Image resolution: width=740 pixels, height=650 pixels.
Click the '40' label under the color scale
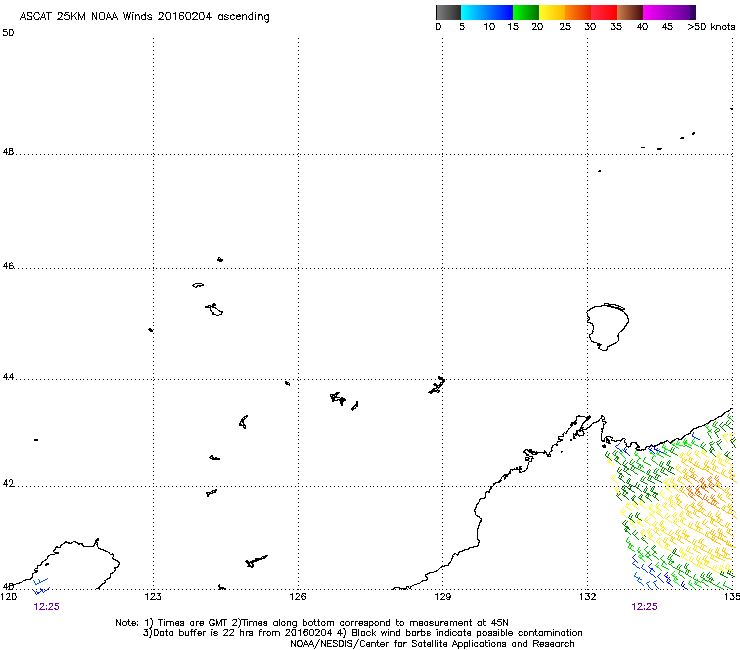tap(642, 27)
